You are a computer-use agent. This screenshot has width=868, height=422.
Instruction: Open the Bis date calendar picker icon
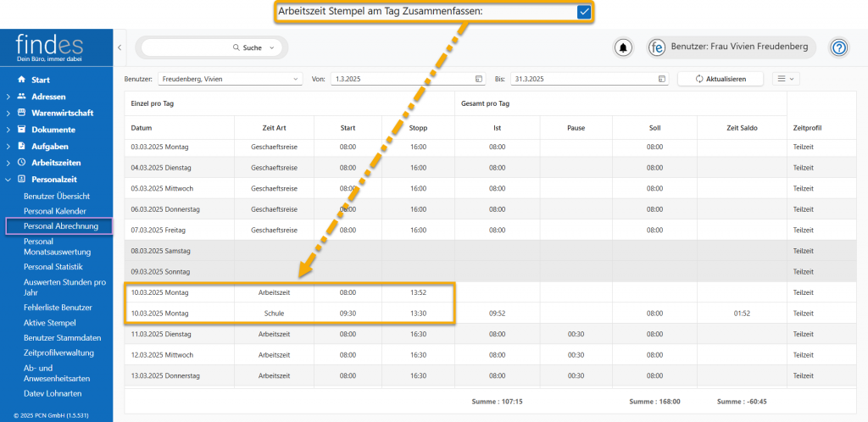[x=662, y=79]
